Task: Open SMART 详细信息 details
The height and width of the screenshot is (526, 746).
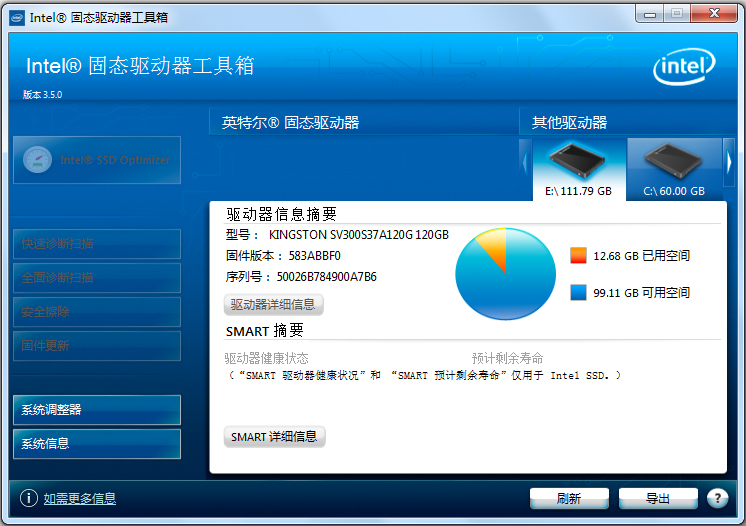Action: pos(274,437)
